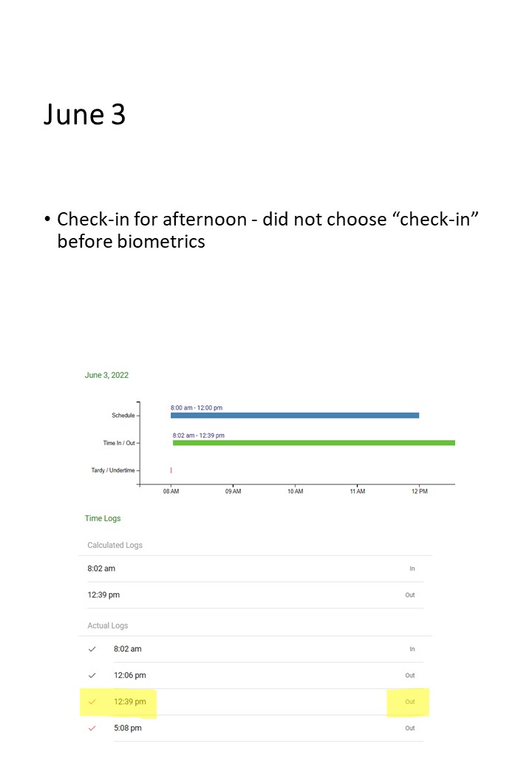Click the Out label for 12:06 pm
Image resolution: width=532 pixels, height=769 pixels.
pos(409,675)
